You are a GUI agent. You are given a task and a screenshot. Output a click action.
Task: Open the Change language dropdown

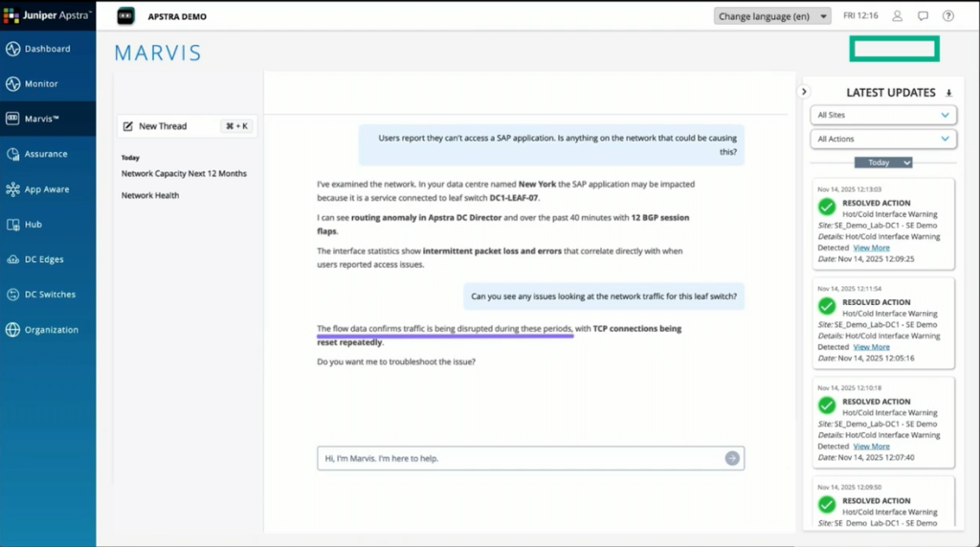point(771,16)
